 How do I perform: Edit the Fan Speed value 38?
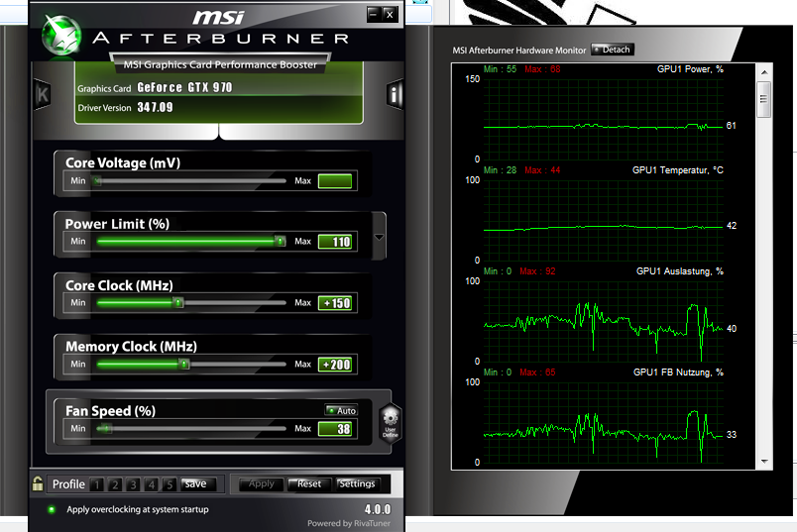coord(335,429)
